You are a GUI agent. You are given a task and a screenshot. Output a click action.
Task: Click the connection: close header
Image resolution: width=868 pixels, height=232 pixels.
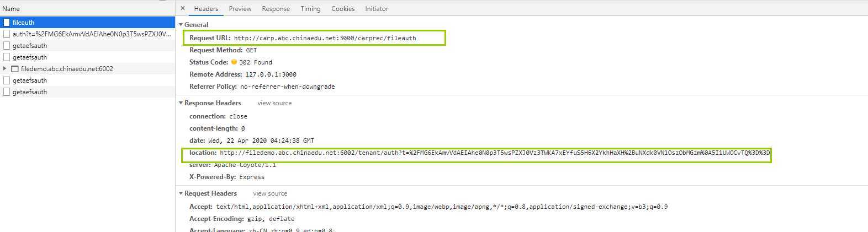tap(218, 116)
